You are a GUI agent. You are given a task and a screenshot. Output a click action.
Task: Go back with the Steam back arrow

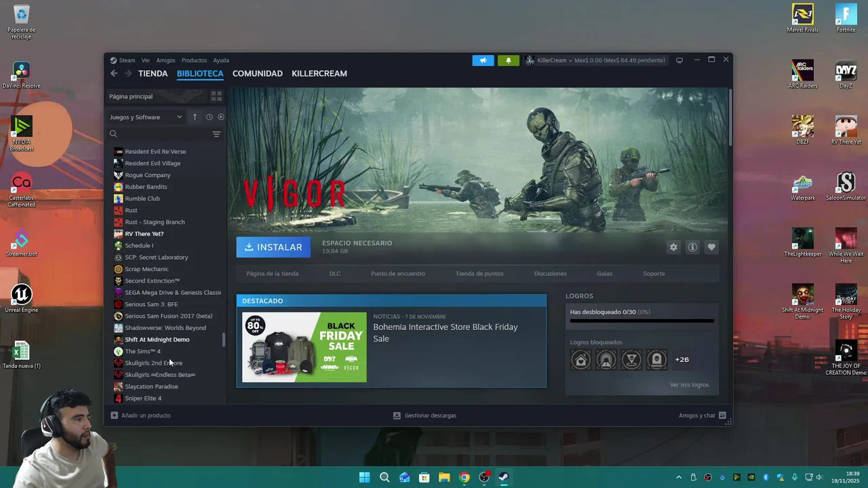coord(114,73)
